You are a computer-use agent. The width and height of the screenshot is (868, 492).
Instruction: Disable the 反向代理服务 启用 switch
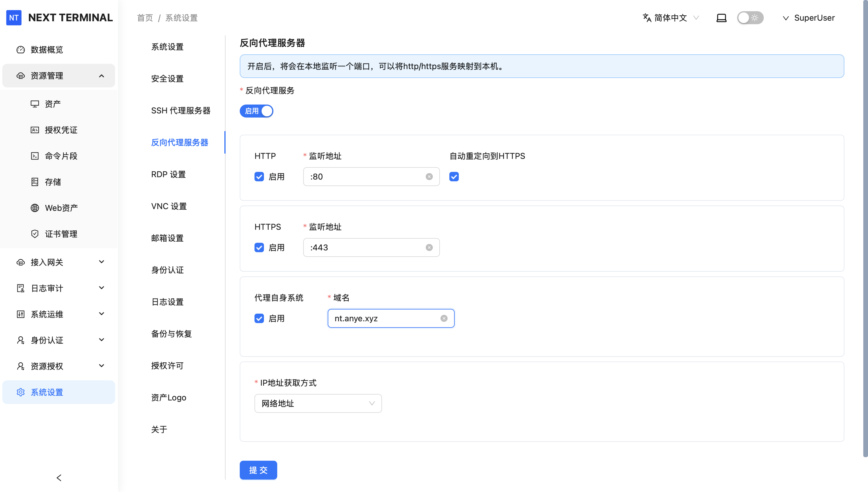tap(256, 111)
